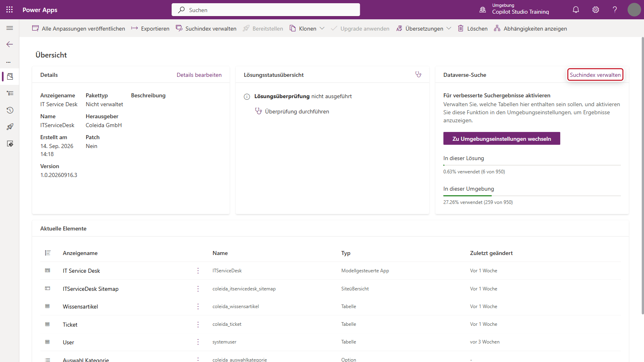Image resolution: width=644 pixels, height=362 pixels.
Task: Open notifications bell icon
Action: click(576, 10)
